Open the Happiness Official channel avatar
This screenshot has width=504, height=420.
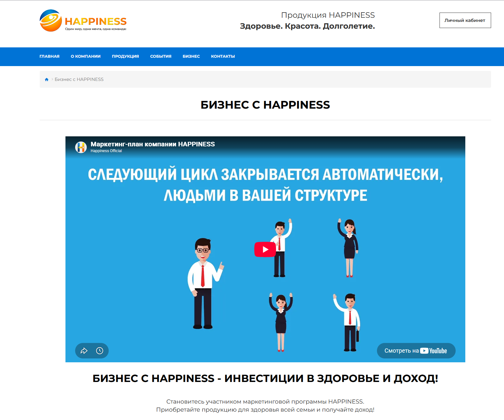pyautogui.click(x=81, y=147)
